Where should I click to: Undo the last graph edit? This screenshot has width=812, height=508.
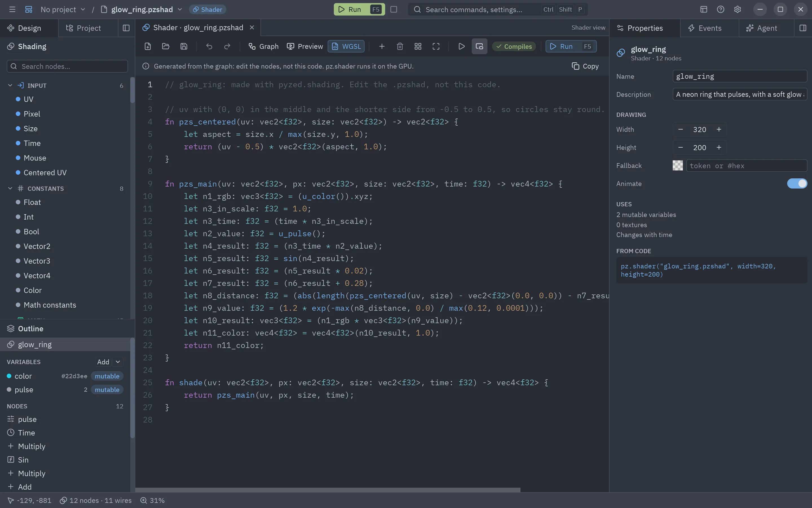click(x=209, y=46)
